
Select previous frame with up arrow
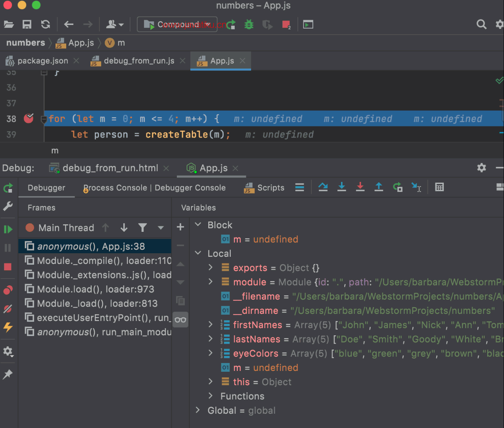105,227
